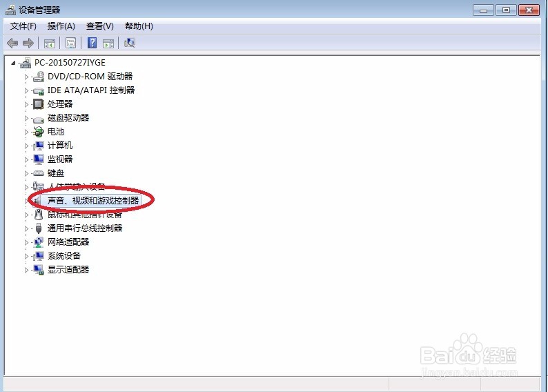The width and height of the screenshot is (548, 392).
Task: Expand the 计算机 node
Action: tap(26, 146)
